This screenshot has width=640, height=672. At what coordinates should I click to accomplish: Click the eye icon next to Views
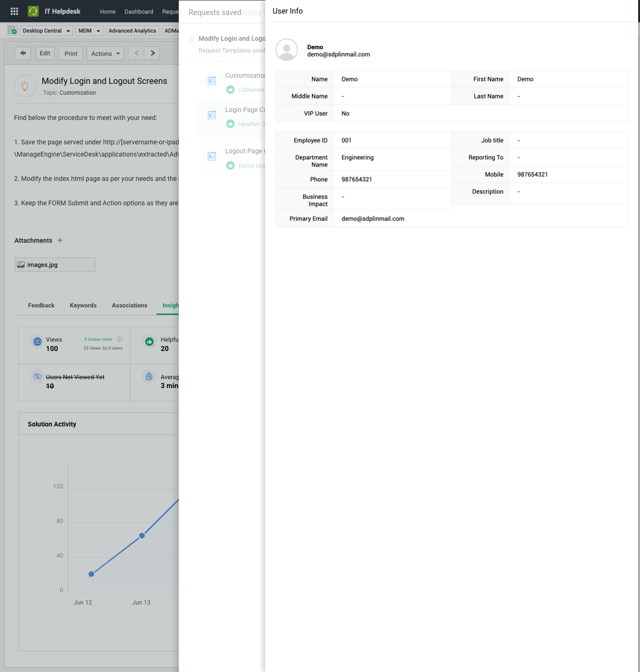pos(37,342)
